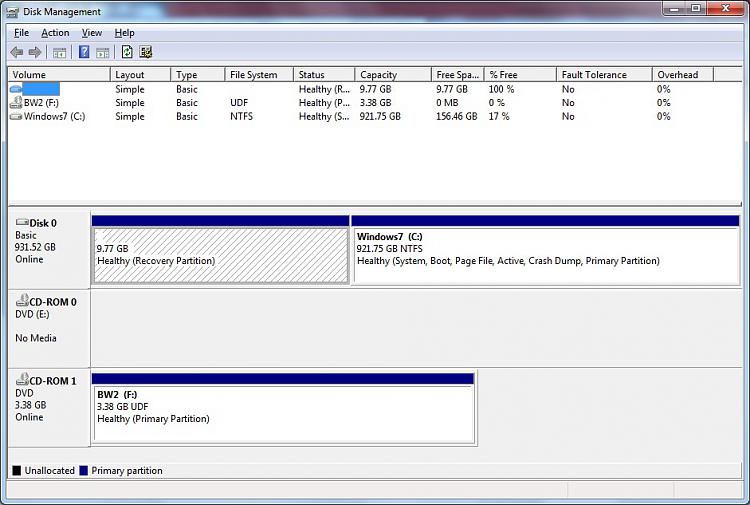Open the blue Help toolbar icon

(84, 52)
